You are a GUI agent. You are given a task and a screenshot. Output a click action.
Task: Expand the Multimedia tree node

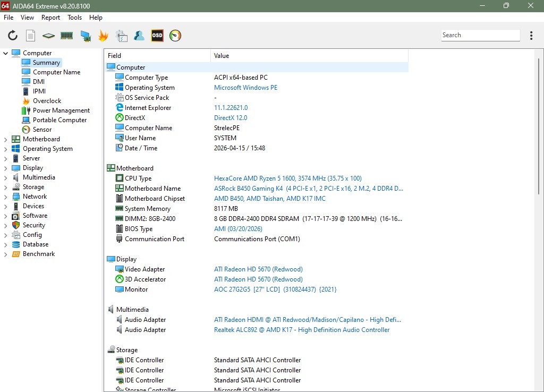point(5,177)
